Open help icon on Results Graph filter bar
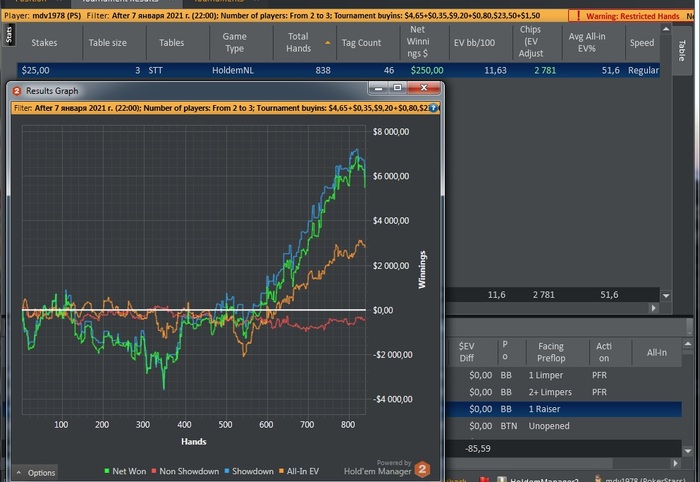Screen dimensions: 700x482 point(433,108)
